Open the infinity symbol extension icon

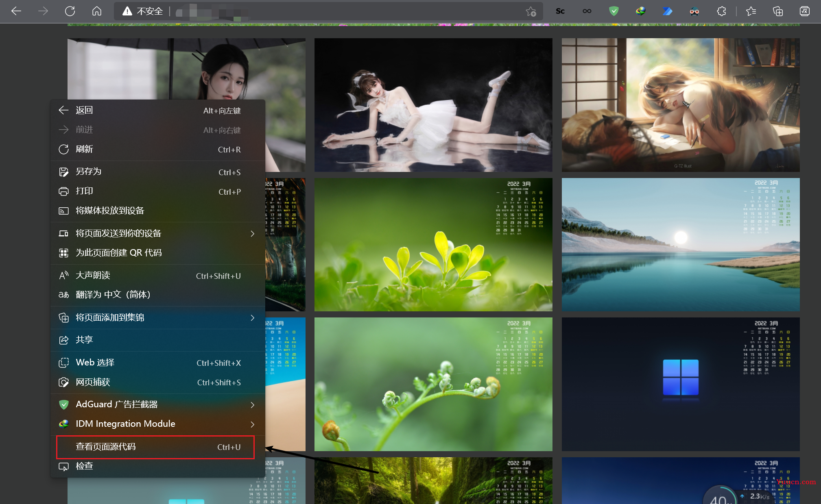(587, 11)
